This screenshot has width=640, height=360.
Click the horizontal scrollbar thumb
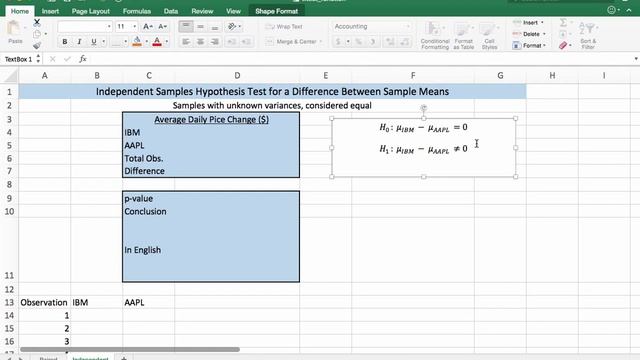point(130,349)
